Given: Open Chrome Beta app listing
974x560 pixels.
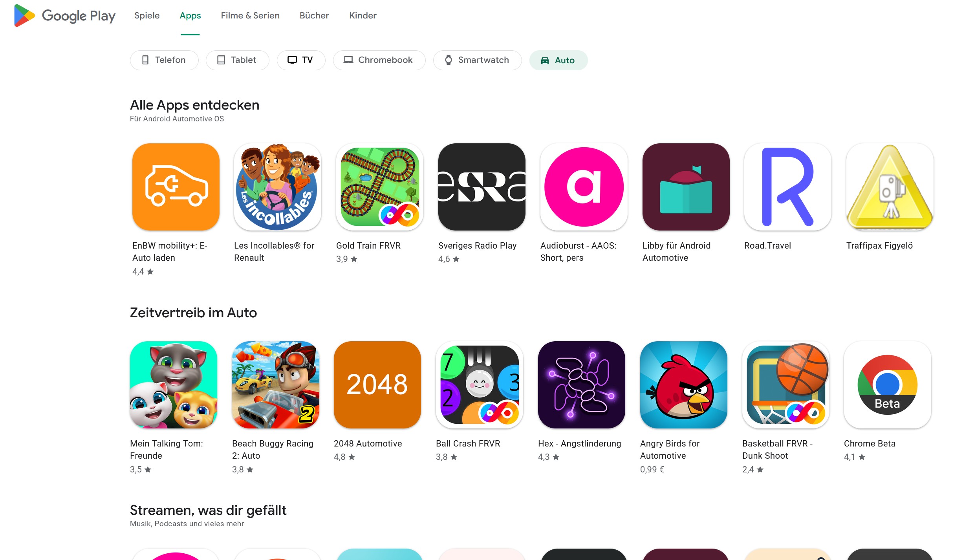Looking at the screenshot, I should 886,385.
